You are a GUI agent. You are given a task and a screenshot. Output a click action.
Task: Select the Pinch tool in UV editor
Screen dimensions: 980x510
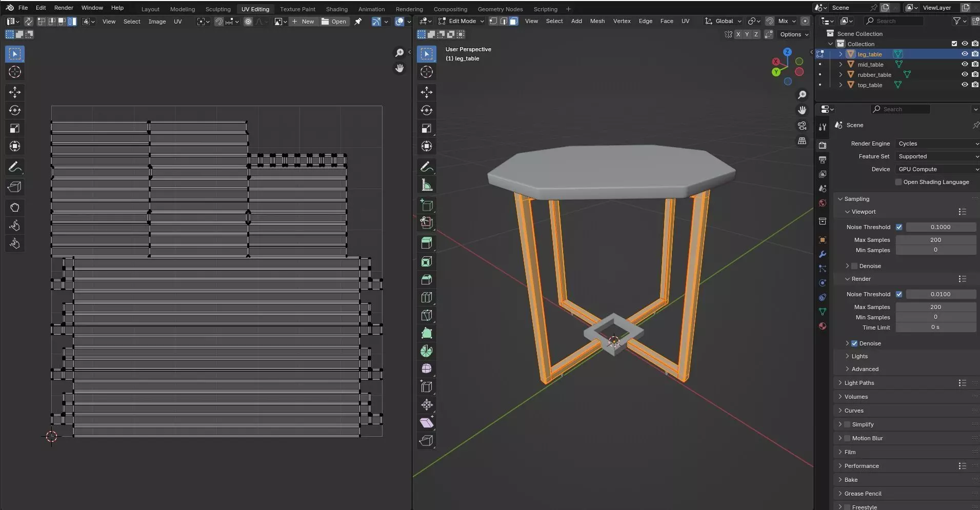pyautogui.click(x=15, y=243)
